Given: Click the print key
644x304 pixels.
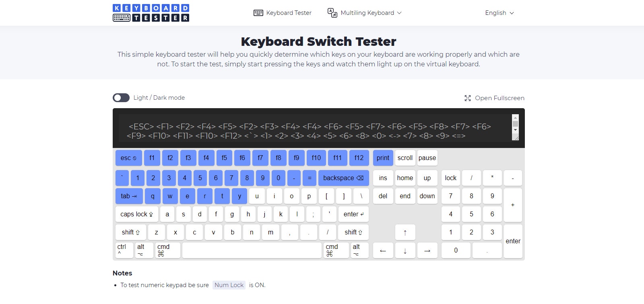Looking at the screenshot, I should (383, 158).
